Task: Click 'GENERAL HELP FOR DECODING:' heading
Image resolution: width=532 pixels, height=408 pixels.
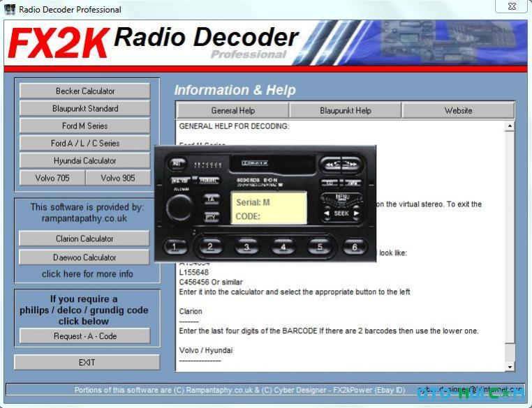Action: click(x=234, y=126)
